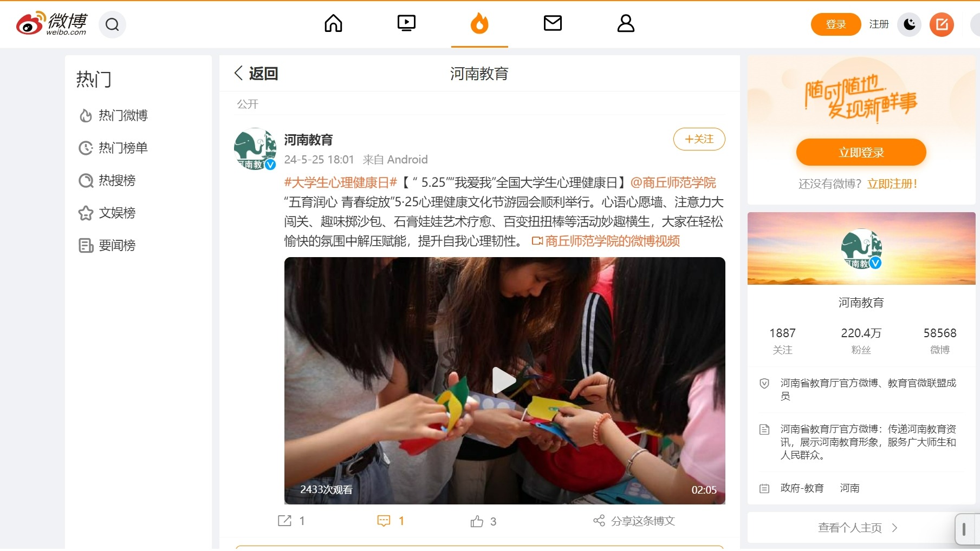Viewport: 980px width, 551px height.
Task: Toggle dark mode moon switch
Action: tap(910, 24)
